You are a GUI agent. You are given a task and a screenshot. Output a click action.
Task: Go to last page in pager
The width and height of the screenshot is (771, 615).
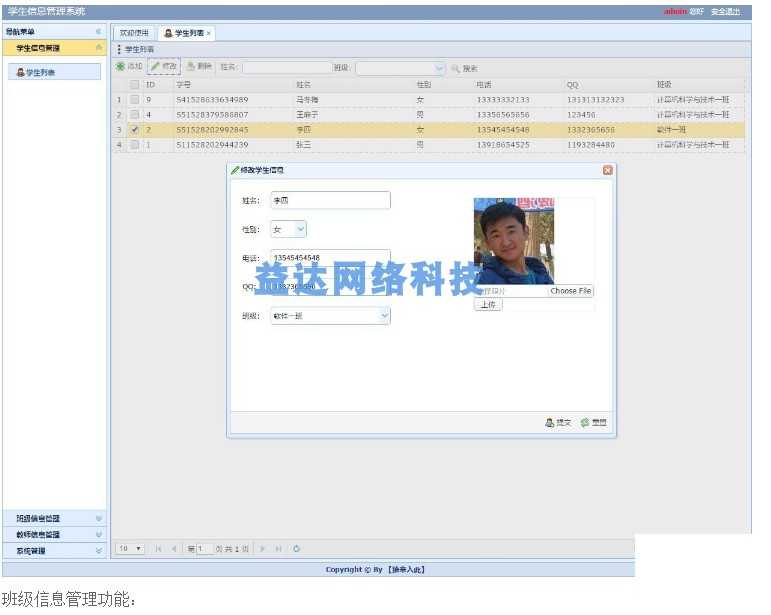(278, 549)
